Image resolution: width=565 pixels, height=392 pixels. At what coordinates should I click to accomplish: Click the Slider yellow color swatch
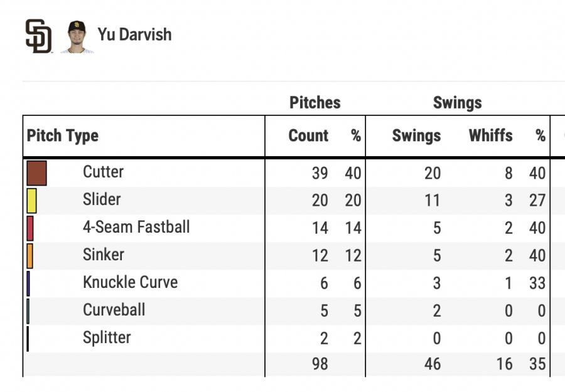pos(31,201)
